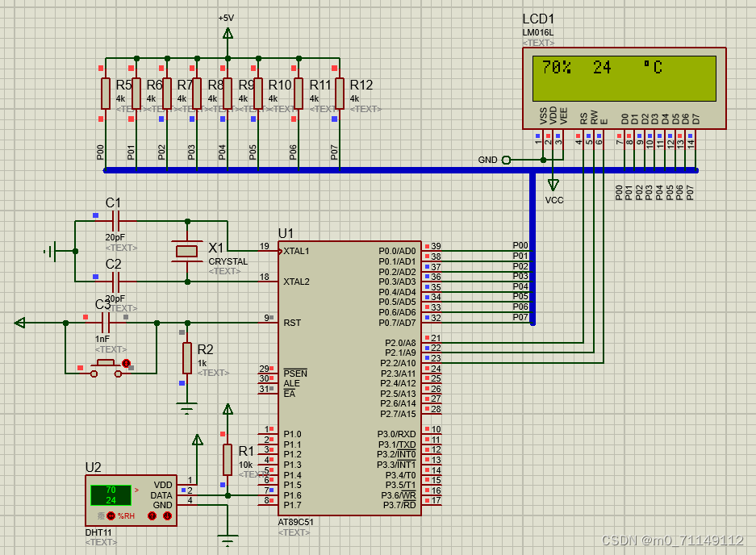
Task: Select pull-up resistor R5 symbol
Action: click(x=106, y=93)
